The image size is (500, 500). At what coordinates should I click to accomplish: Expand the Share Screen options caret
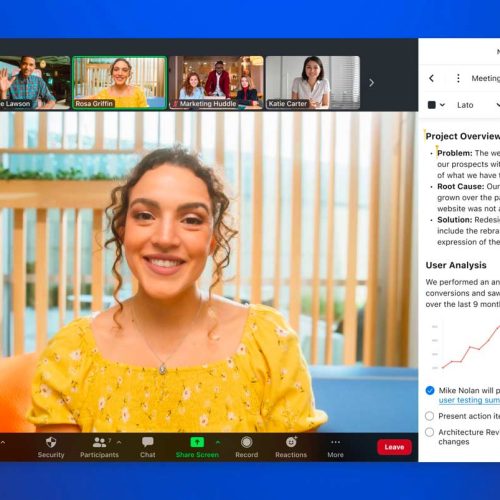[x=218, y=442]
